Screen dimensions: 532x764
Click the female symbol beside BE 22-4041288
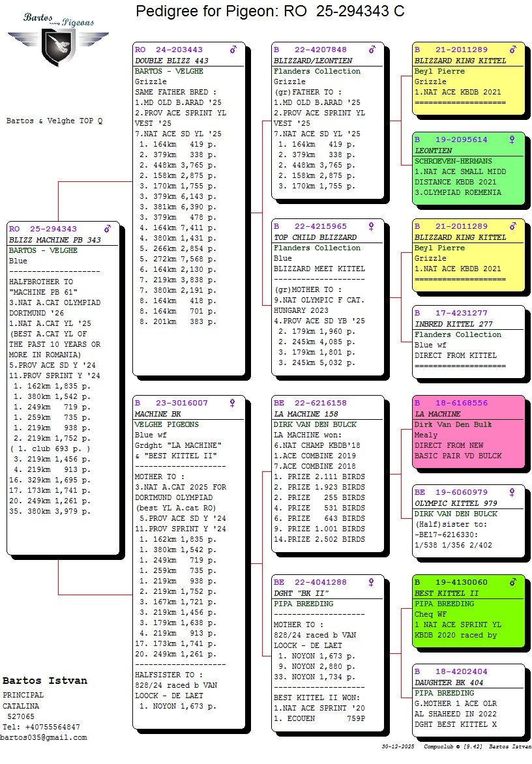click(372, 582)
